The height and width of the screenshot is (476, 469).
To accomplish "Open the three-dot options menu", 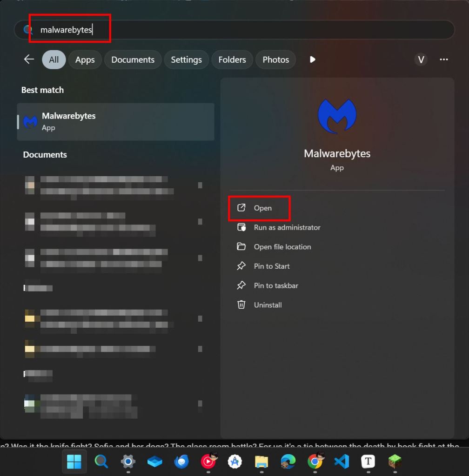I will pyautogui.click(x=443, y=59).
